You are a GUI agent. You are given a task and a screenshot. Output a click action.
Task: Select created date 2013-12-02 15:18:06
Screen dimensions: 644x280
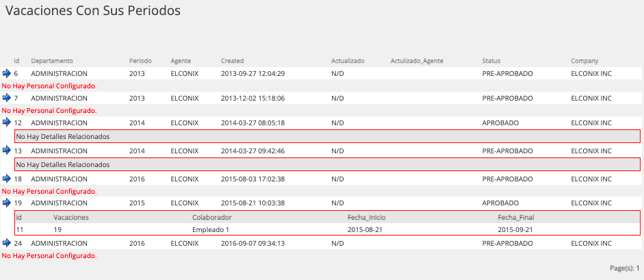point(253,99)
